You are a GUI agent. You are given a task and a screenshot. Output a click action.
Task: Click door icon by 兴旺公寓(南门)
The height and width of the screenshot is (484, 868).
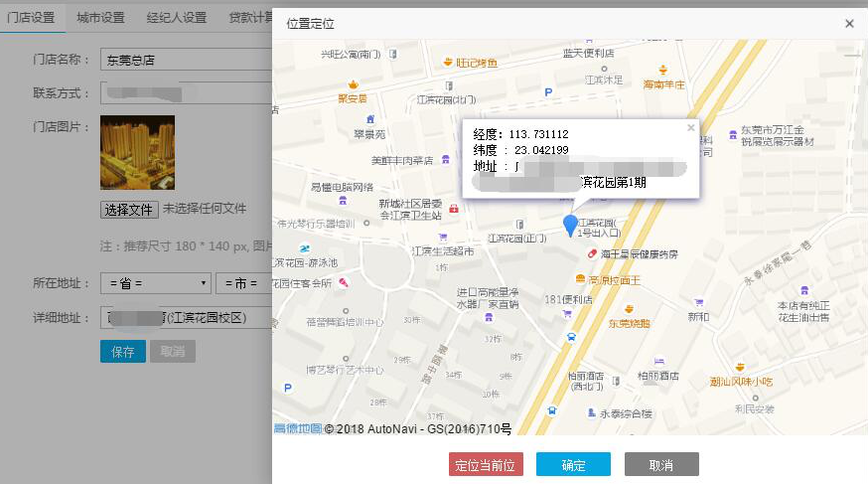(392, 55)
